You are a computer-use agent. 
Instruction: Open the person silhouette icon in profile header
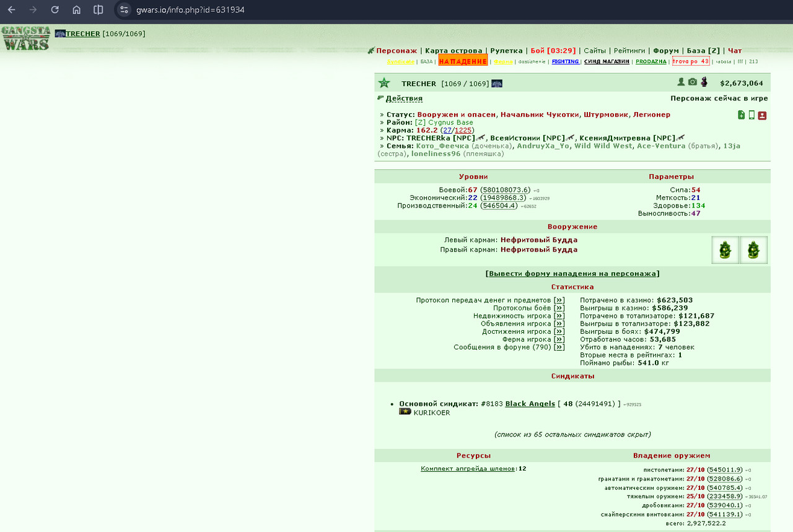tap(681, 82)
